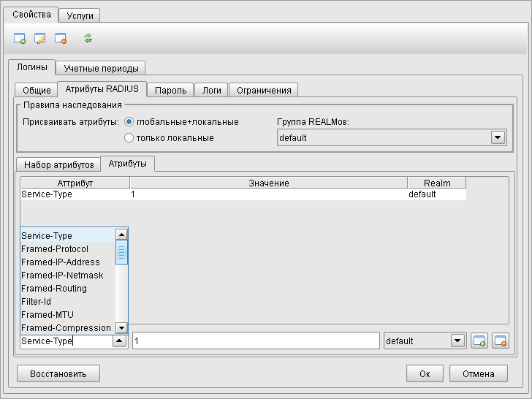Collapse the Service-Type attribute combo box
This screenshot has height=399, width=532.
pyautogui.click(x=118, y=341)
